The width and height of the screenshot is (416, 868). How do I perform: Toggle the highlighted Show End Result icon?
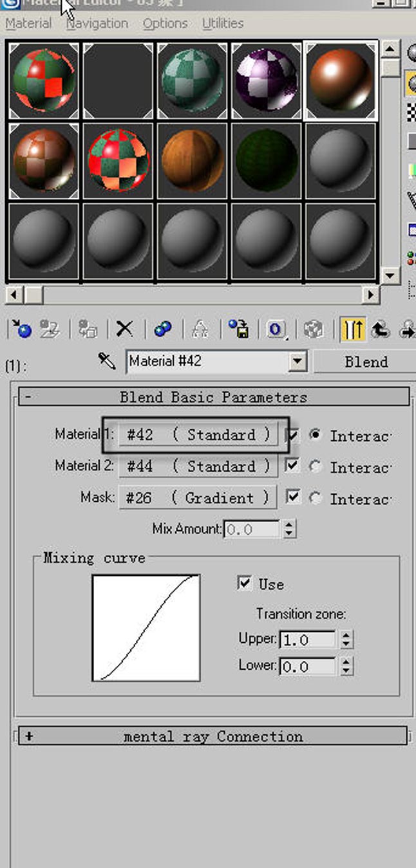(353, 329)
